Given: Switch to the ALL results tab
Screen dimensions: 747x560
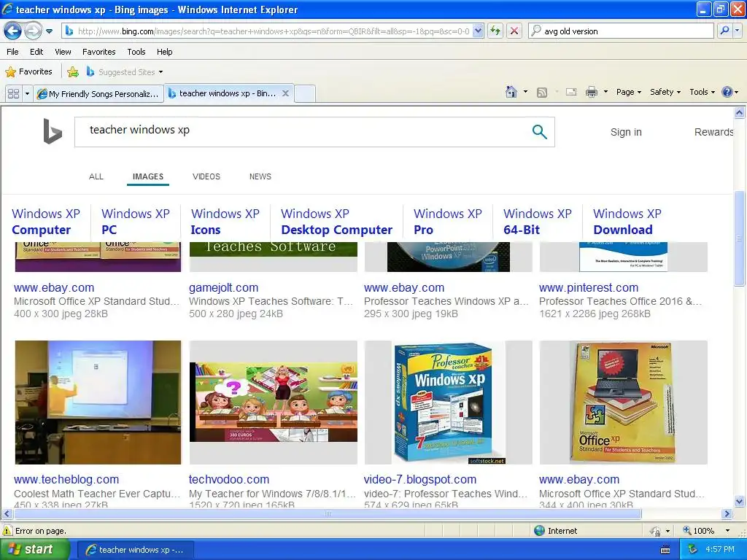Looking at the screenshot, I should [x=96, y=176].
